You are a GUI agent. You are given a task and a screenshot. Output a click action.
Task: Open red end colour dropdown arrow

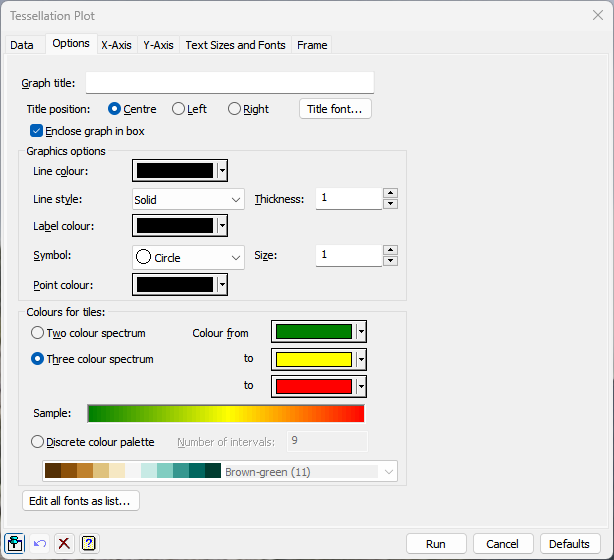[361, 387]
